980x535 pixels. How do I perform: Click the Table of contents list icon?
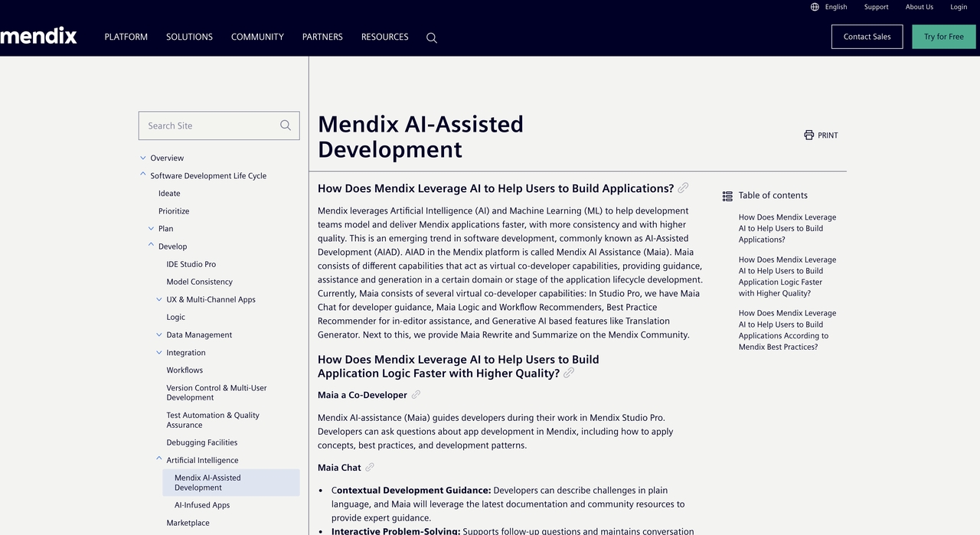pos(727,196)
